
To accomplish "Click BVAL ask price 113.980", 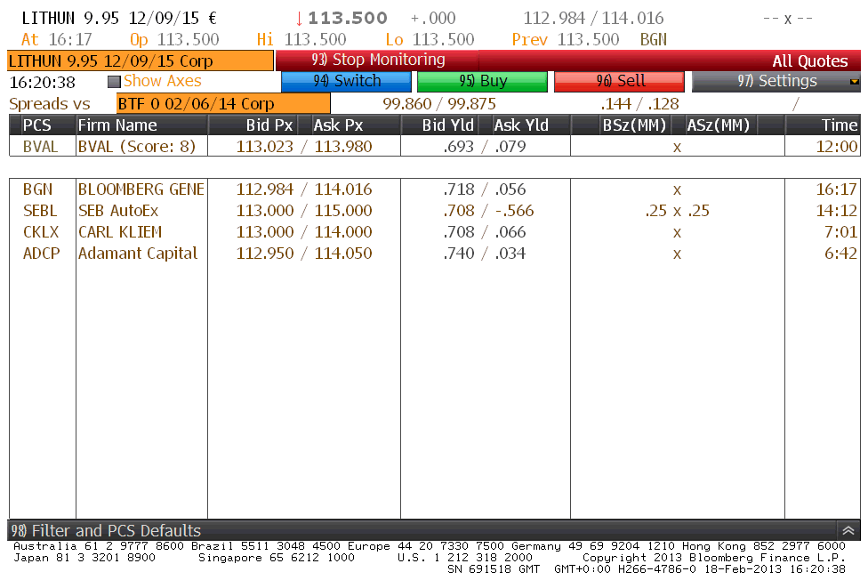I will [x=343, y=147].
